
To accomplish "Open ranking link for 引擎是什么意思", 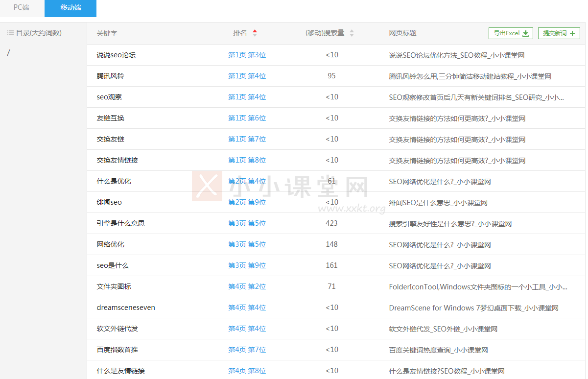I will (247, 224).
